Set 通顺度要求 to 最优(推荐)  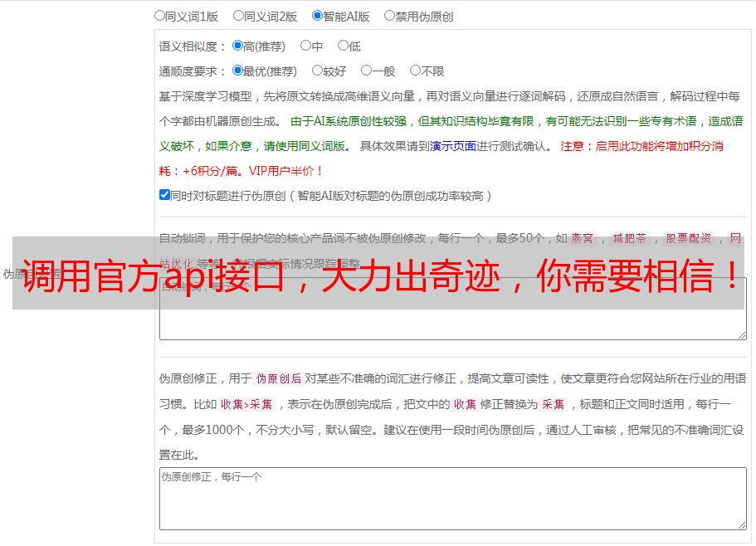click(237, 71)
